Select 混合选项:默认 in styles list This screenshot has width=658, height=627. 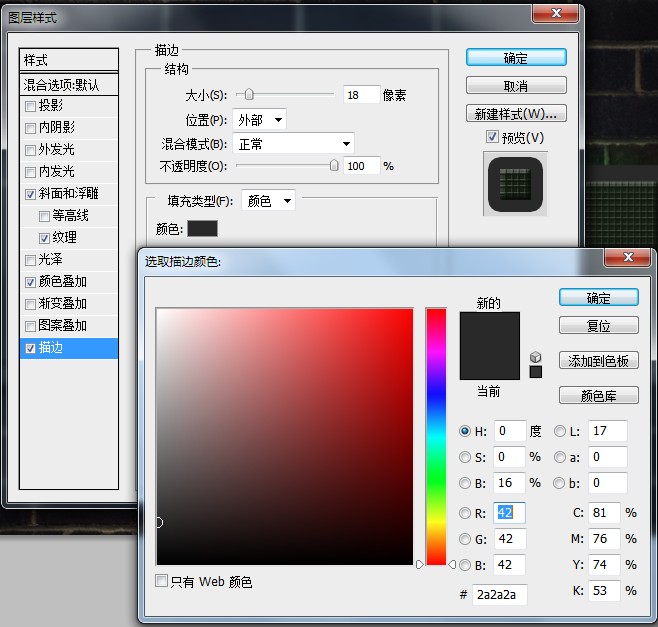click(x=69, y=85)
